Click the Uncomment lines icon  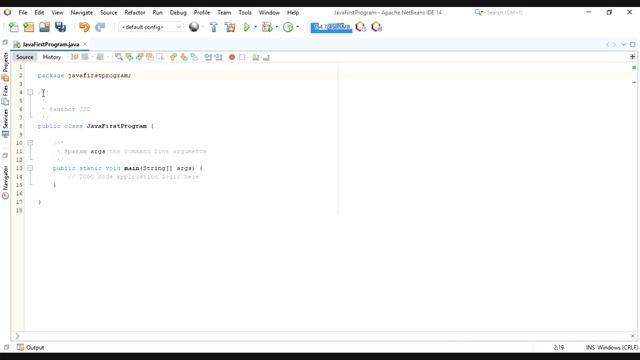click(266, 57)
